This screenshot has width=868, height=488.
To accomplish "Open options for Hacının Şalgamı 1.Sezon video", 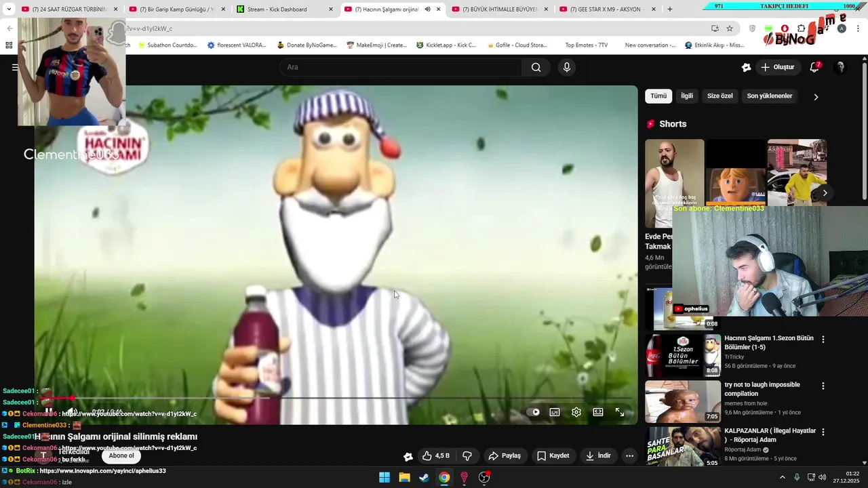I will [x=823, y=339].
